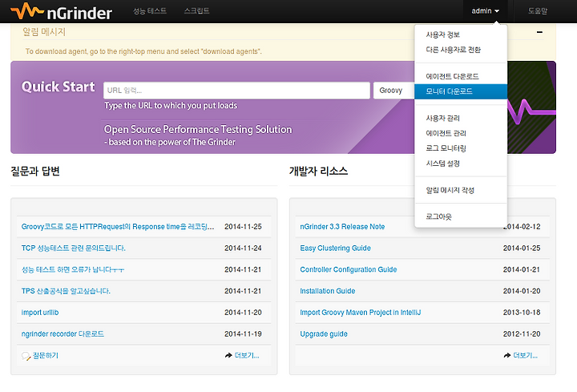
Task: Click the date 2013-10-18
Action: pos(522,313)
